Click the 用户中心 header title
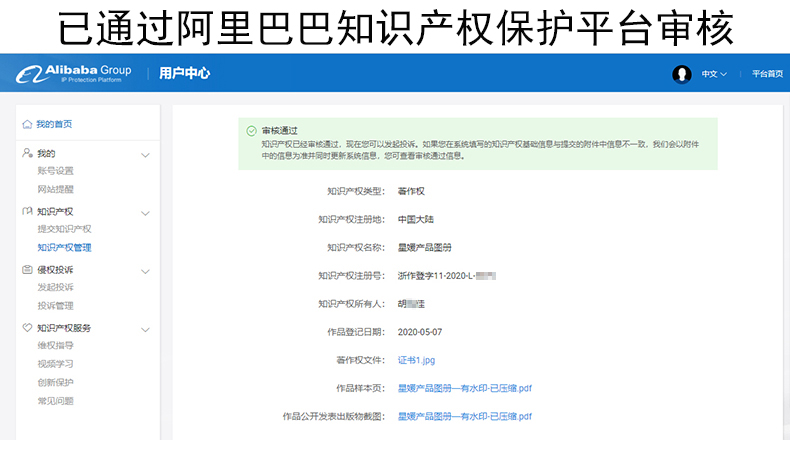The height and width of the screenshot is (450, 790). (184, 74)
